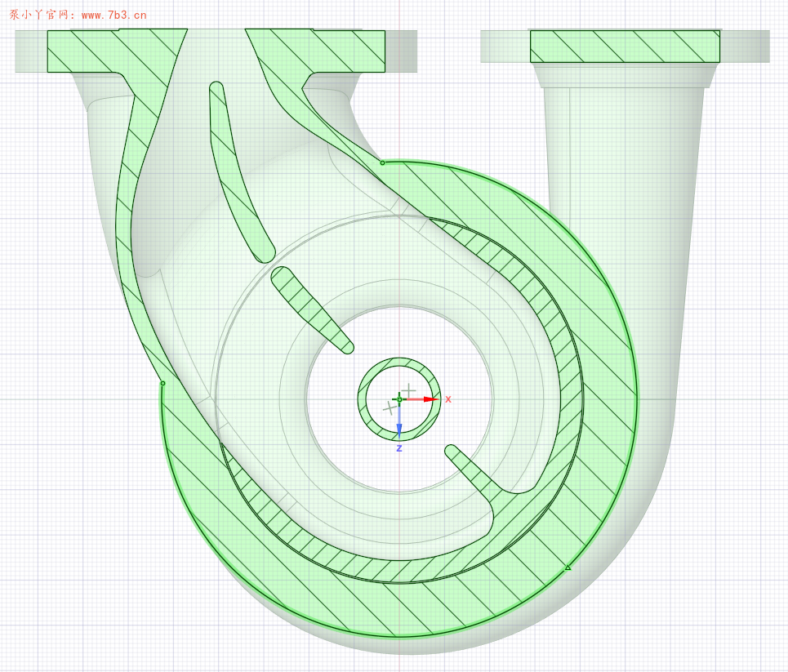
Task: Click the red X axis arrow
Action: [x=429, y=399]
